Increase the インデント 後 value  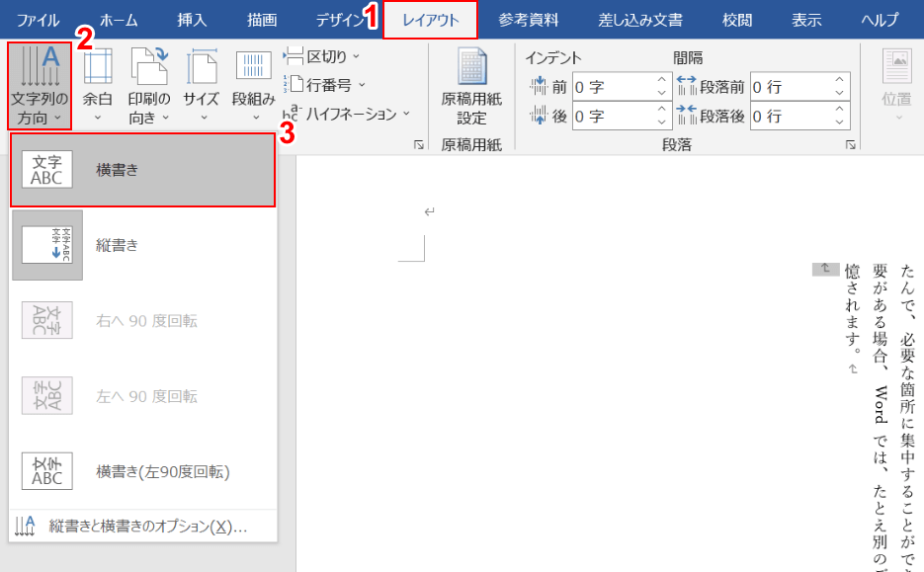coord(662,109)
